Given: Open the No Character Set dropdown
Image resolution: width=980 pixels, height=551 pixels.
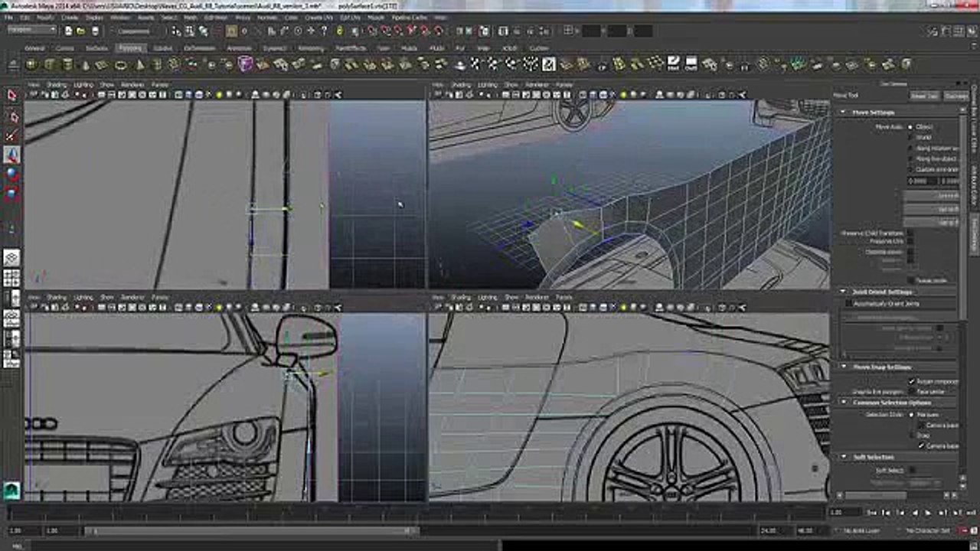Looking at the screenshot, I should coord(926,530).
